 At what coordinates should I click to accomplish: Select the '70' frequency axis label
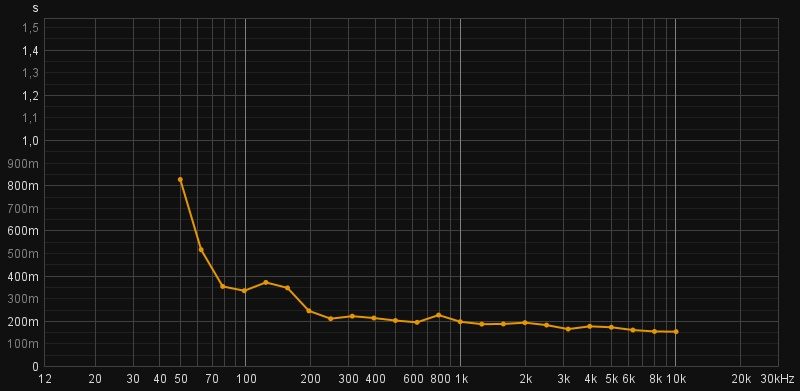click(212, 379)
